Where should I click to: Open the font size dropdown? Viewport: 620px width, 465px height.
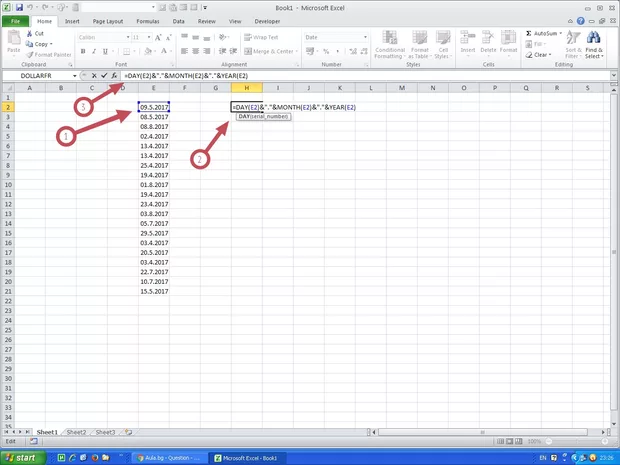click(x=149, y=37)
